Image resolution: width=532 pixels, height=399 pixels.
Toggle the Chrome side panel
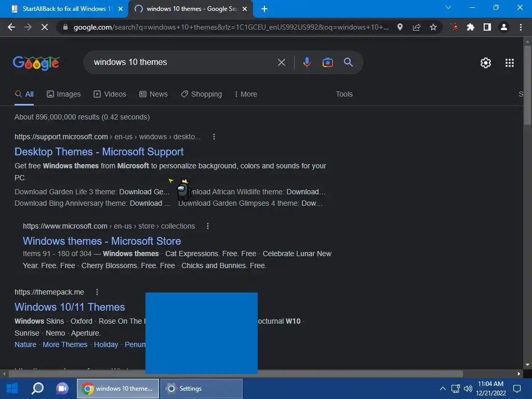[487, 27]
